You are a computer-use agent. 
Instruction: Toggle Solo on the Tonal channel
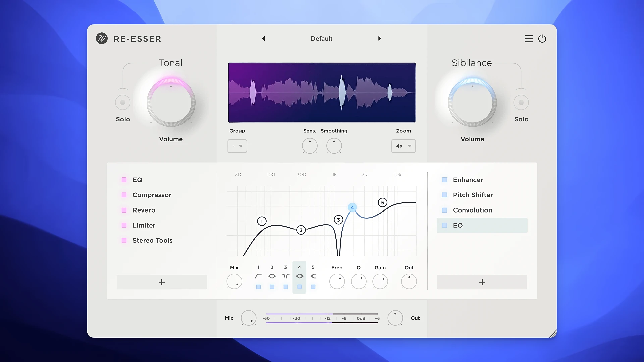click(x=123, y=102)
